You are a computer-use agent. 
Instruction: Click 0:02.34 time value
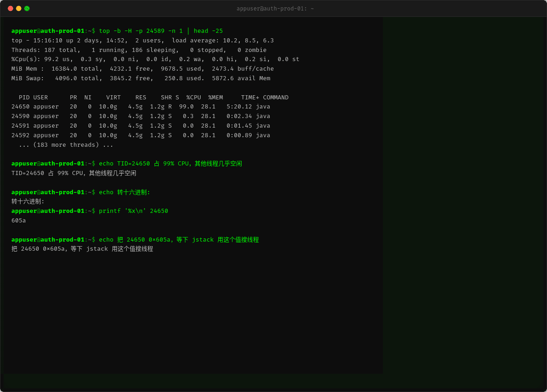239,116
